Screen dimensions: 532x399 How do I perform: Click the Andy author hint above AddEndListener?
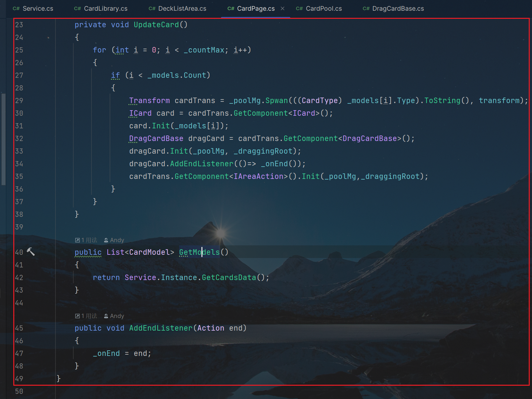[x=114, y=316]
